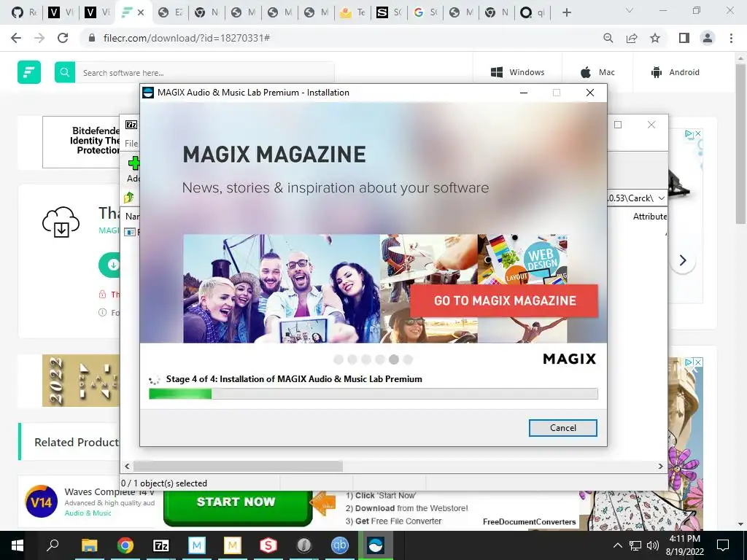The image size is (747, 560).
Task: Click the FileCR logo icon
Action: (29, 72)
